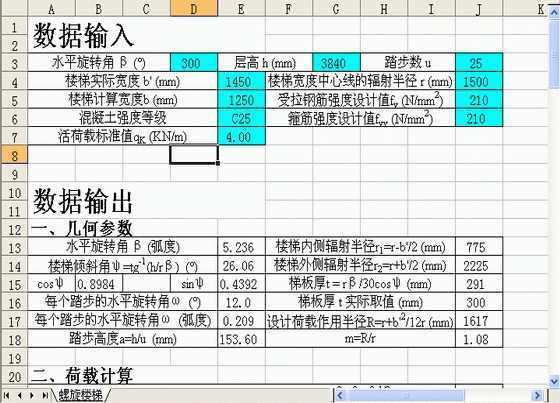Click the 一、几何参数 section title
This screenshot has height=403, width=560.
[x=82, y=228]
